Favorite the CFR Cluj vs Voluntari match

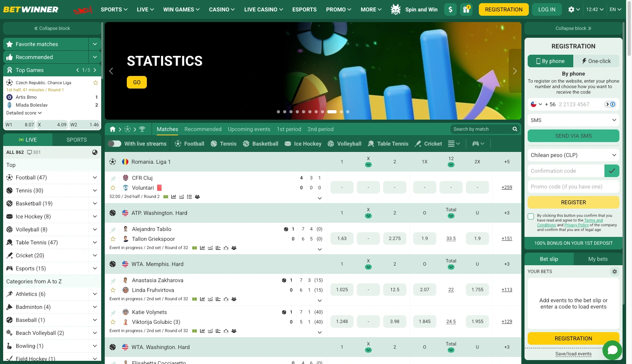pyautogui.click(x=113, y=188)
